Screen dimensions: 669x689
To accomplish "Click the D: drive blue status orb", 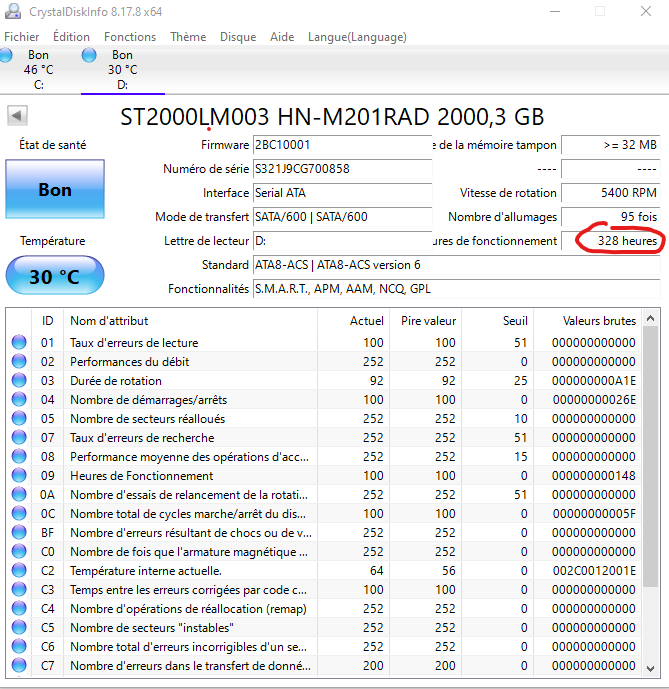I will click(89, 55).
